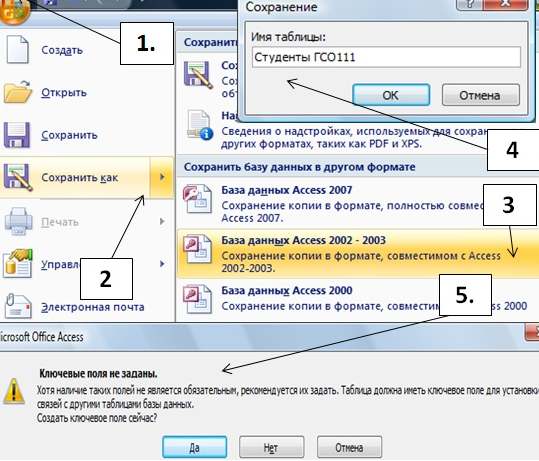Click the warning triangle icon in Access dialog
Screen dimensions: 539x461
click(14, 391)
